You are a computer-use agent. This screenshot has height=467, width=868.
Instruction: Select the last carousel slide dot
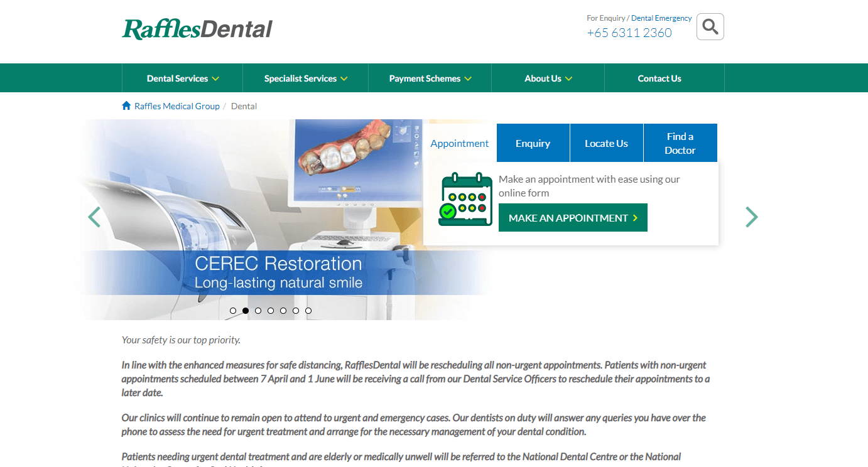pyautogui.click(x=308, y=311)
